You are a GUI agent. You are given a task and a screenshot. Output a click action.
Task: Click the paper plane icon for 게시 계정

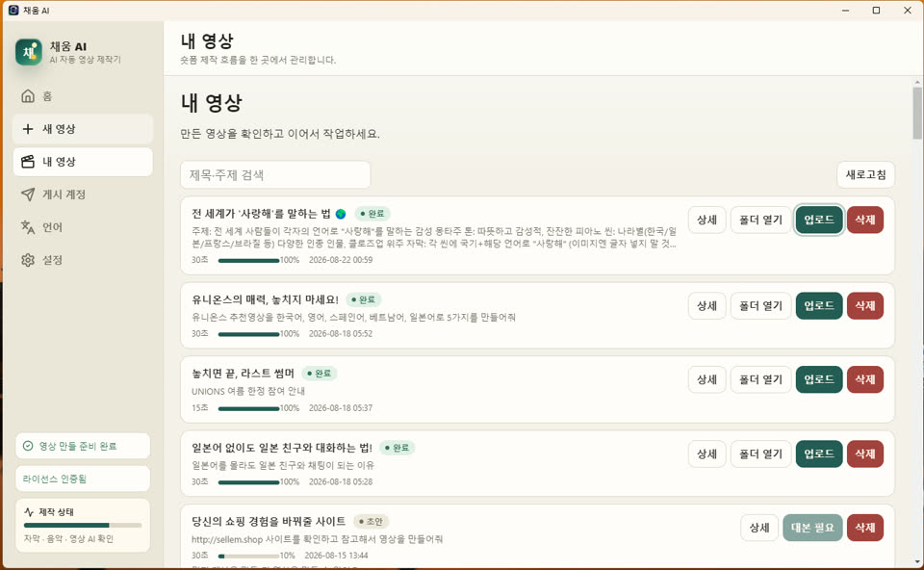click(28, 194)
